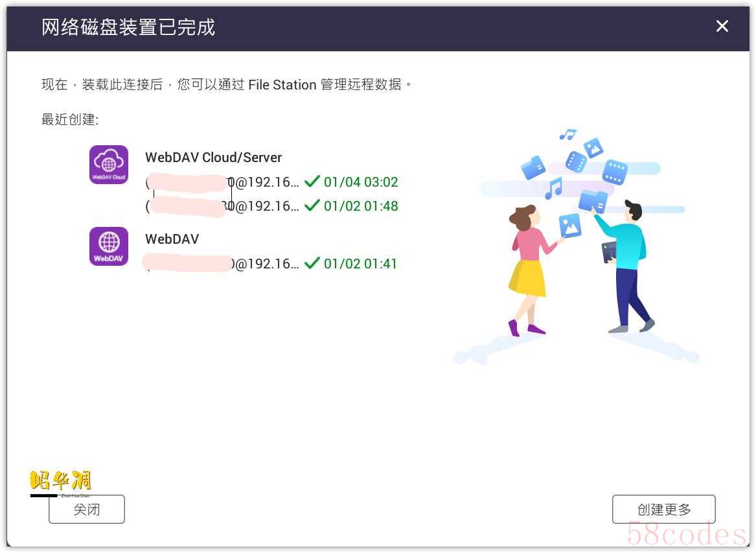Click the green checkmark beside 01/04 03:02
Viewport: 756px width, 553px height.
coord(312,182)
